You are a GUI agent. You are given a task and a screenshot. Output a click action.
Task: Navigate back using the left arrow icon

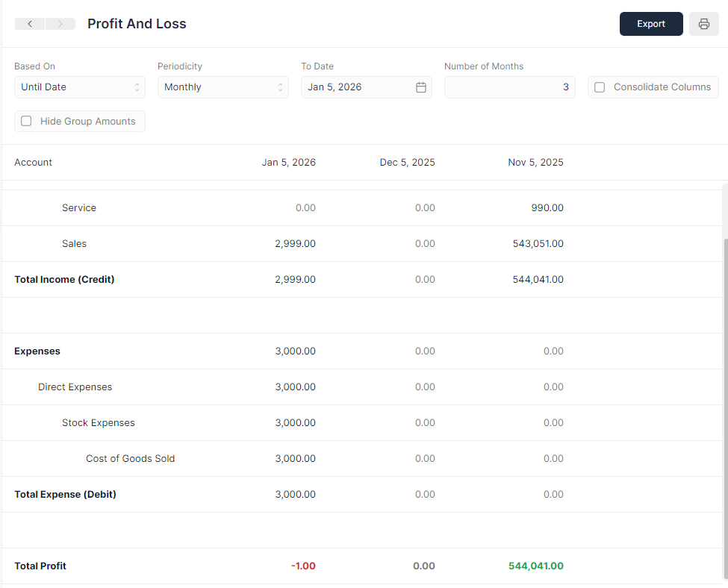[x=29, y=23]
